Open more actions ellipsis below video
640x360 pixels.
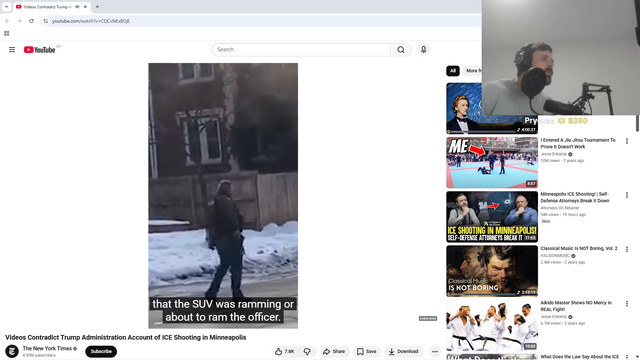click(435, 351)
